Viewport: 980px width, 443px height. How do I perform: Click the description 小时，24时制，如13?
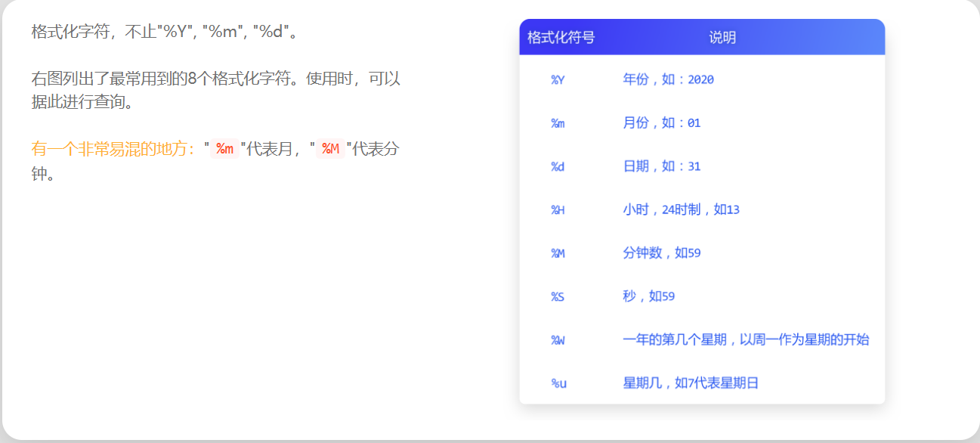click(x=679, y=209)
